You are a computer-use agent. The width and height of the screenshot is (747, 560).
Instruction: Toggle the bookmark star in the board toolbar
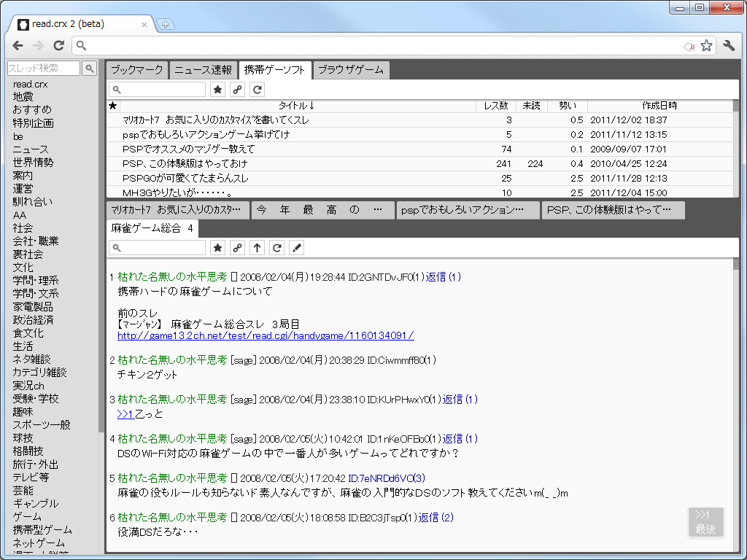tap(217, 88)
